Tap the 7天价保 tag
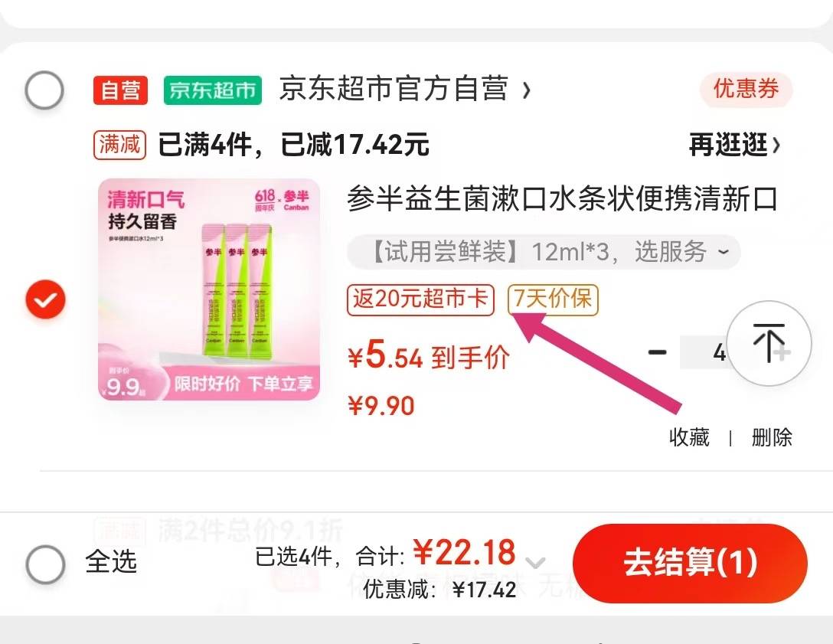Image resolution: width=833 pixels, height=644 pixels. coord(553,299)
